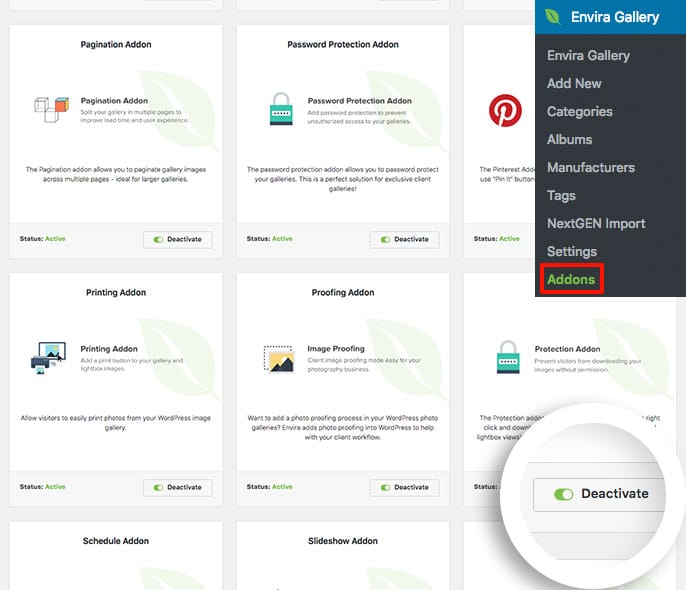Viewport: 686px width, 590px height.
Task: Deactivate the Password Protection Addon
Action: tap(405, 240)
